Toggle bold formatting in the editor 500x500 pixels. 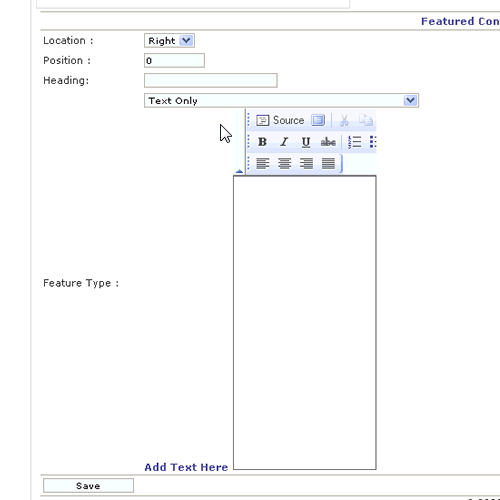[x=262, y=142]
